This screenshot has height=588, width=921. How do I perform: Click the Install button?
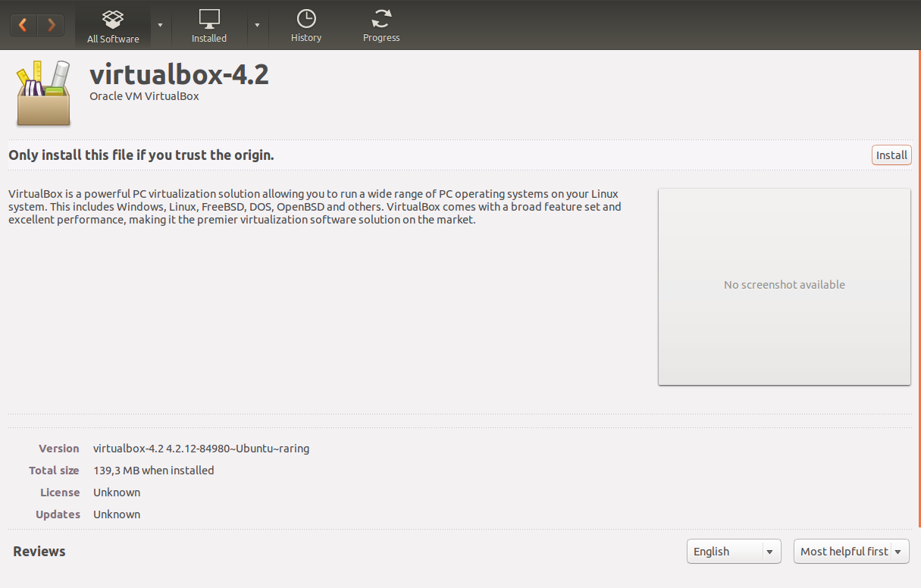[891, 155]
